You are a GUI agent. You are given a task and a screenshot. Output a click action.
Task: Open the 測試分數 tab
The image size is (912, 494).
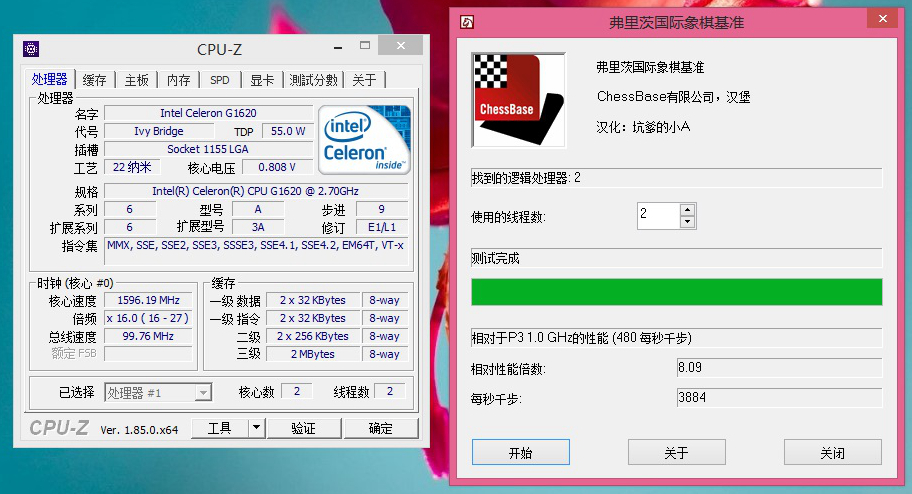pos(314,80)
